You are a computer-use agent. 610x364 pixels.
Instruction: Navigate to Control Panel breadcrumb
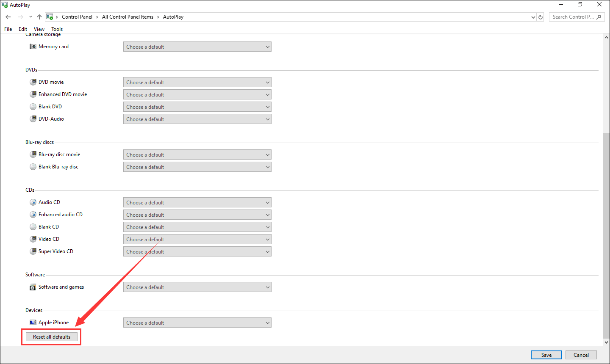click(77, 17)
